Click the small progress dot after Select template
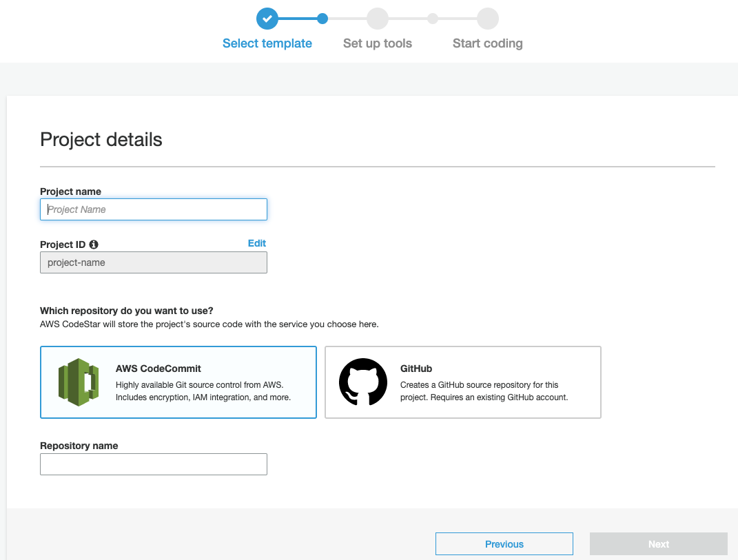Screen dimensions: 738x560 pyautogui.click(x=322, y=19)
